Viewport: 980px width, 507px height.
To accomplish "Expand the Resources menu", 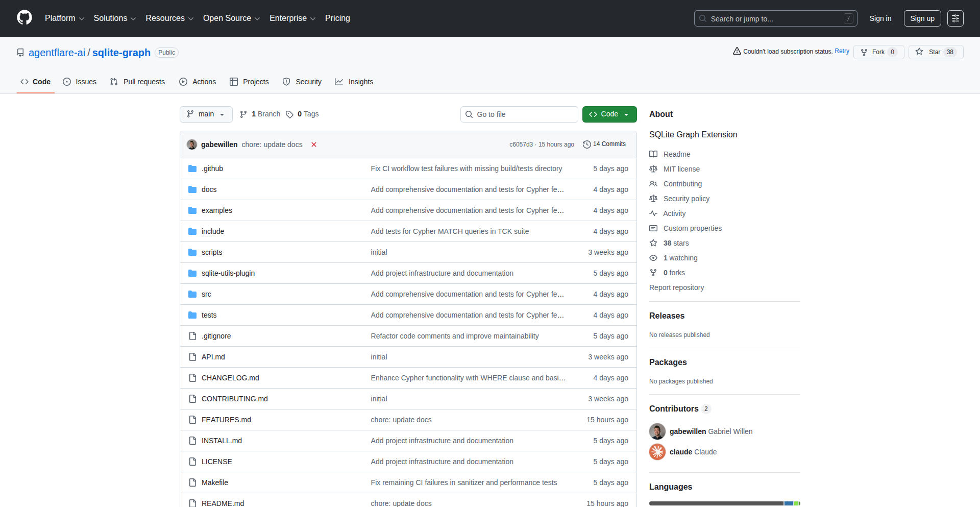I will [169, 18].
